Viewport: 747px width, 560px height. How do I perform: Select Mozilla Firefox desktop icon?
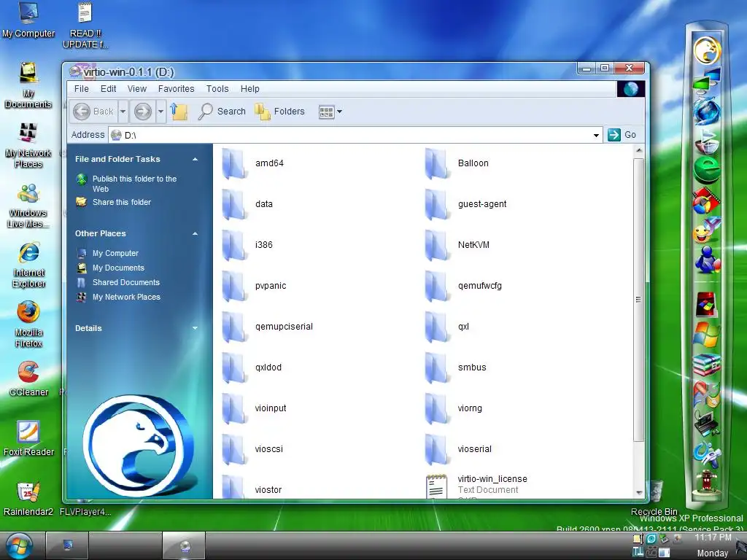point(28,324)
